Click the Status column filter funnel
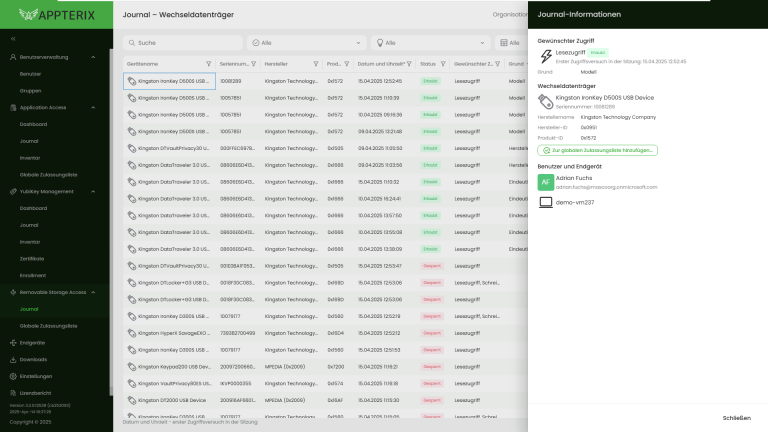The height and width of the screenshot is (432, 768). [443, 63]
